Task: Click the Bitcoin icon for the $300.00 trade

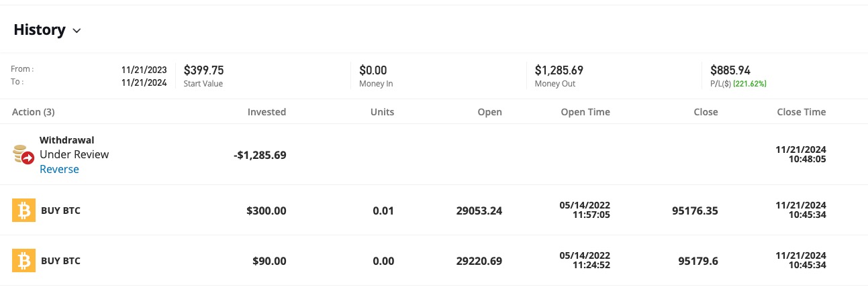Action: (x=23, y=211)
